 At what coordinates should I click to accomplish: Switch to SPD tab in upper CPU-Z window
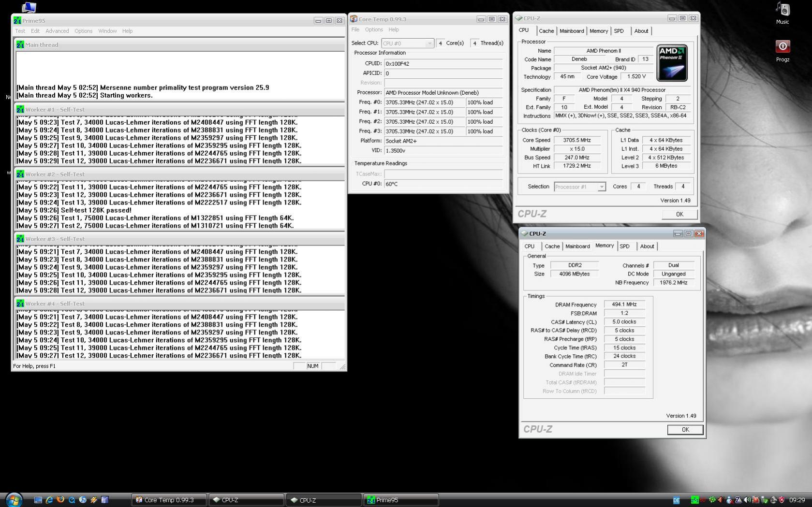(x=619, y=31)
